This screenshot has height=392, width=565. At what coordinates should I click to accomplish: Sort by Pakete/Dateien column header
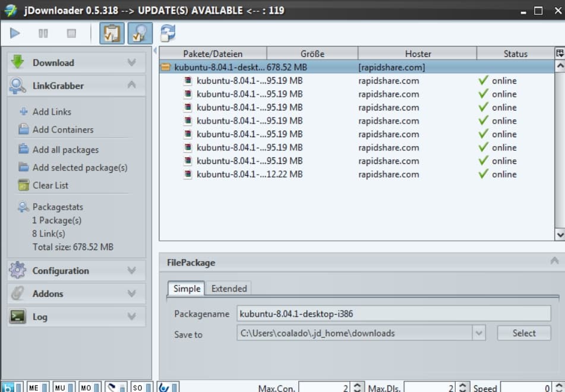tap(213, 53)
